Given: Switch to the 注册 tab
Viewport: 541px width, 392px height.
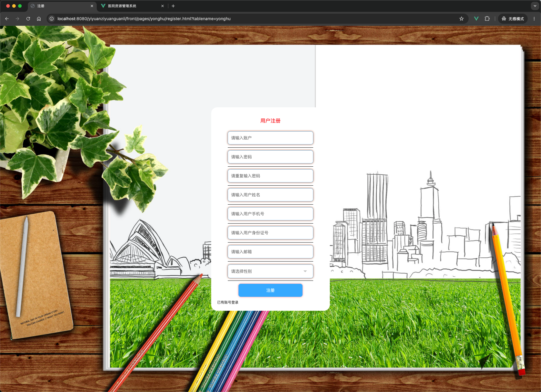Looking at the screenshot, I should [x=62, y=6].
